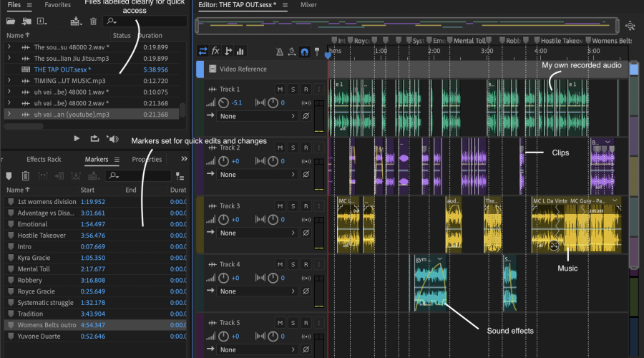This screenshot has height=358, width=644.
Task: Solo Track 3
Action: coord(293,206)
